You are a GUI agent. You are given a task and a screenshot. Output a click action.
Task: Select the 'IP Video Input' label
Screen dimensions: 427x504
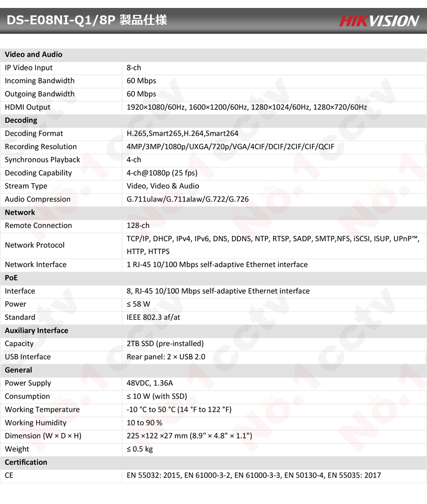[x=29, y=68]
